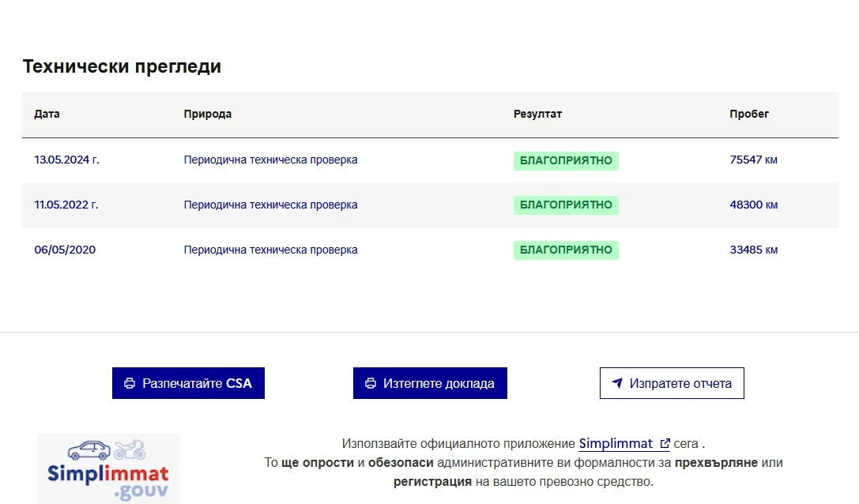Click the Simplimmat.gouv logo image
The width and height of the screenshot is (859, 504).
[108, 468]
